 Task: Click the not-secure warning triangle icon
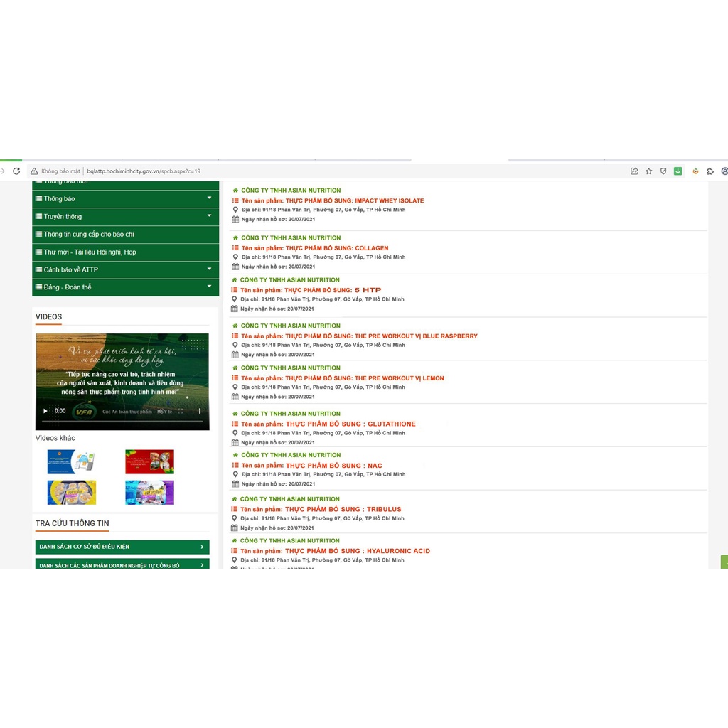pos(34,171)
